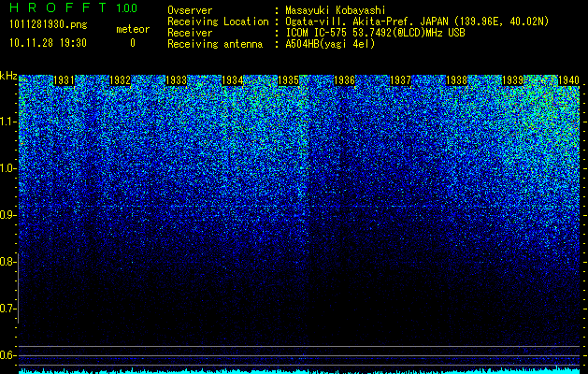Viewport: 588px width, 374px height.
Task: Click the HROFFT 1.0.0 title text
Action: (73, 7)
